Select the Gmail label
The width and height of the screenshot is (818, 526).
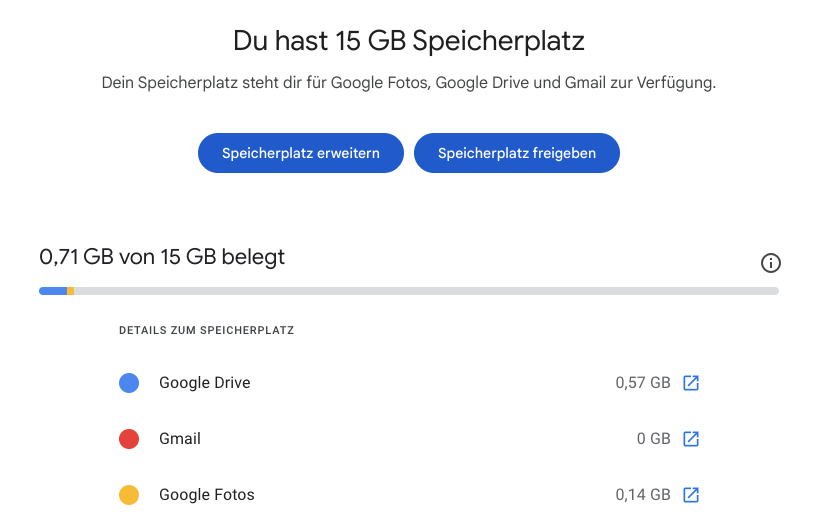tap(180, 439)
